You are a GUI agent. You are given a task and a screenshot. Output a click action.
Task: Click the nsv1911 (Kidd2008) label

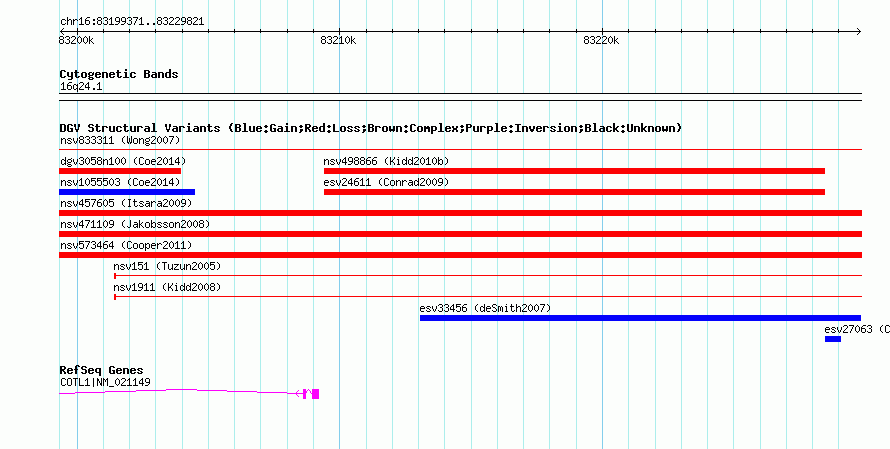[x=167, y=287]
